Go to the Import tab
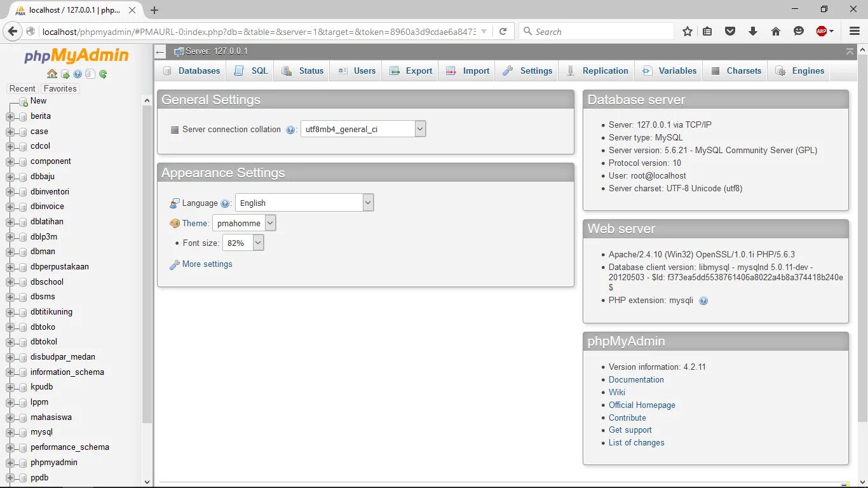This screenshot has width=868, height=488. (467, 71)
